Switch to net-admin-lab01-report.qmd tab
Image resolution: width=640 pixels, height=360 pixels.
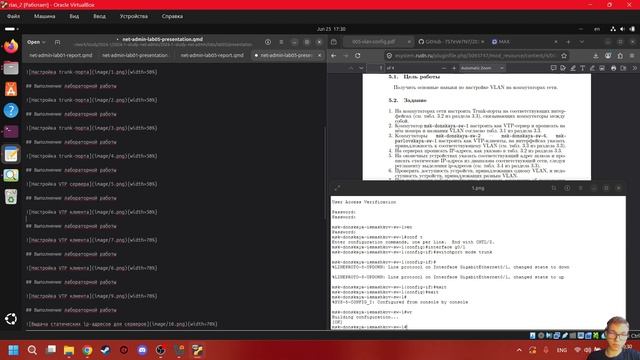pos(60,55)
